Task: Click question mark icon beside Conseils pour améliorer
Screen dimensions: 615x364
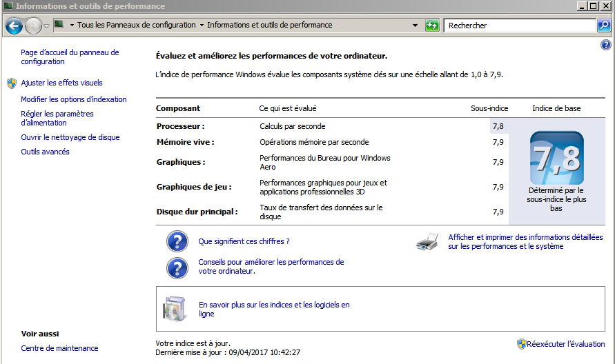Action: 177,268
